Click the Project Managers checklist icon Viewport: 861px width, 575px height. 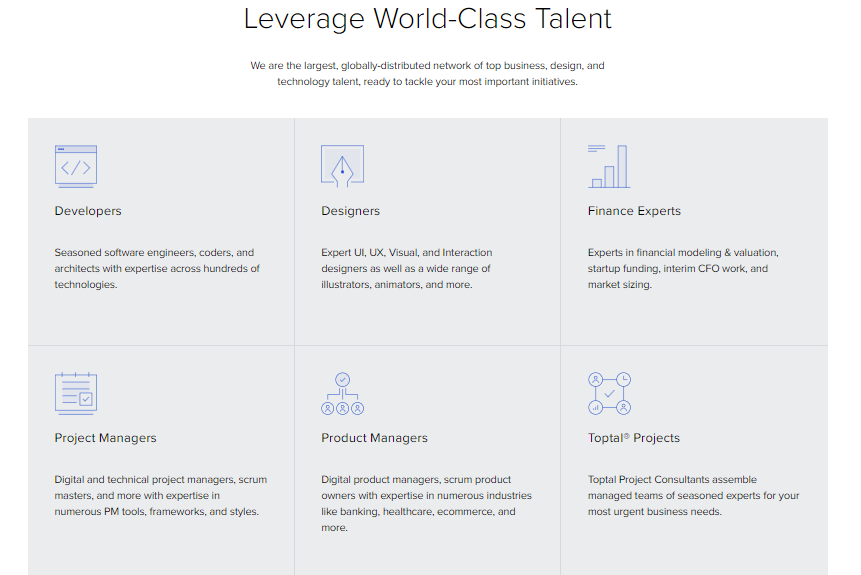point(76,393)
